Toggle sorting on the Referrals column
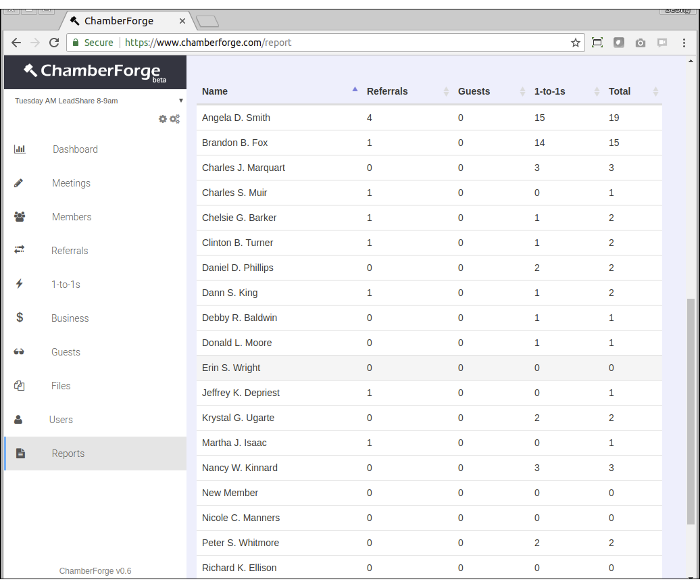The image size is (700, 588). click(x=445, y=91)
